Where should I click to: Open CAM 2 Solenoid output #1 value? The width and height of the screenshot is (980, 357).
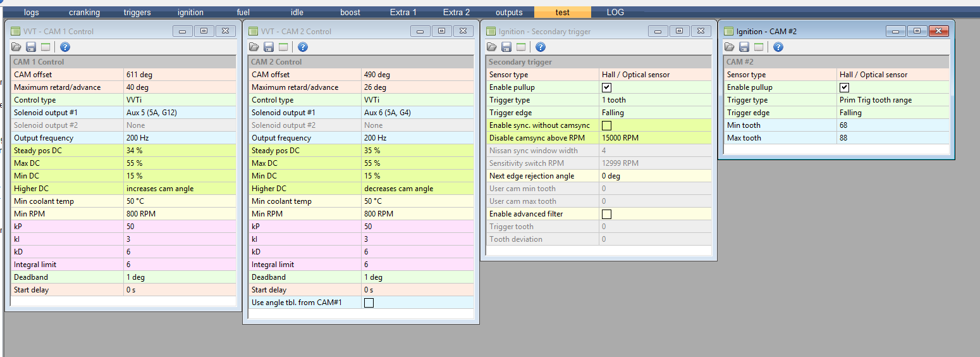(x=417, y=113)
